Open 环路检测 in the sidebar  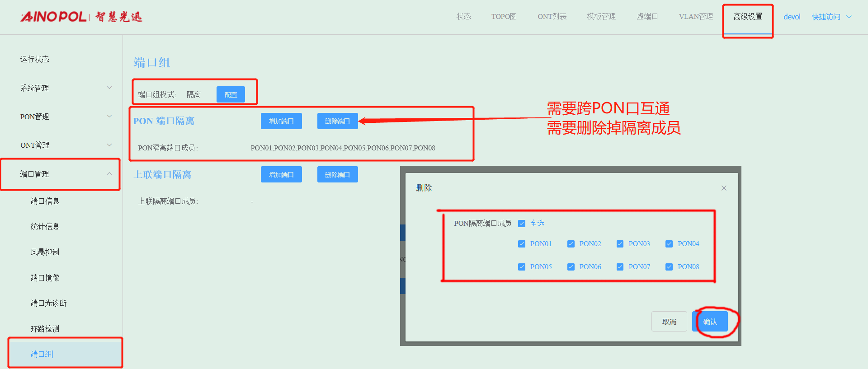(45, 329)
